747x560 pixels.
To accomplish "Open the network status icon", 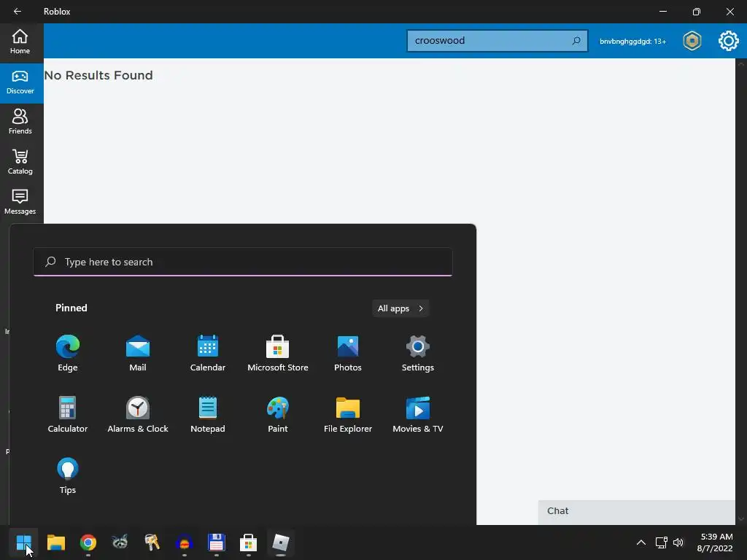I will point(661,542).
